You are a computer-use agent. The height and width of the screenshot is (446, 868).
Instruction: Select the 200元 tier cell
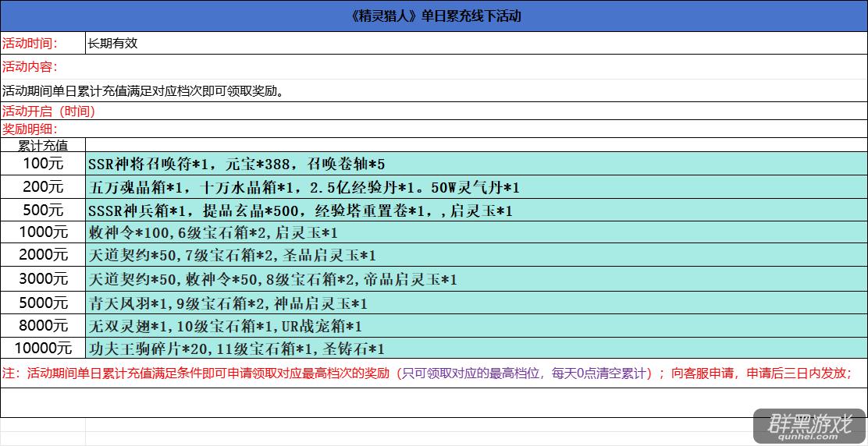tap(43, 187)
